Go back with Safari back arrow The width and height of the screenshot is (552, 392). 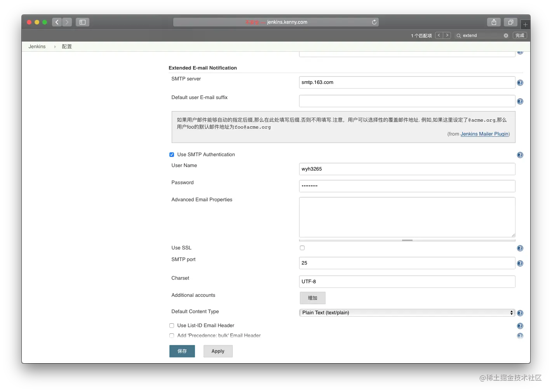point(57,22)
